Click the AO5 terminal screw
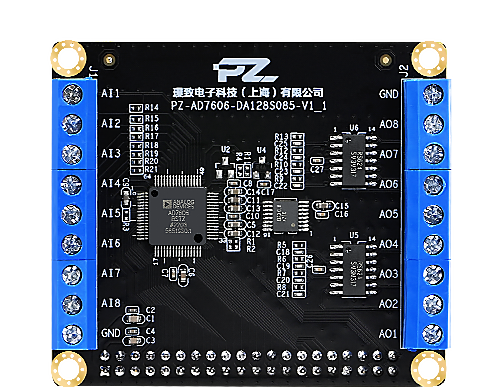Screen dimensions: 500x388 pyautogui.click(x=433, y=214)
